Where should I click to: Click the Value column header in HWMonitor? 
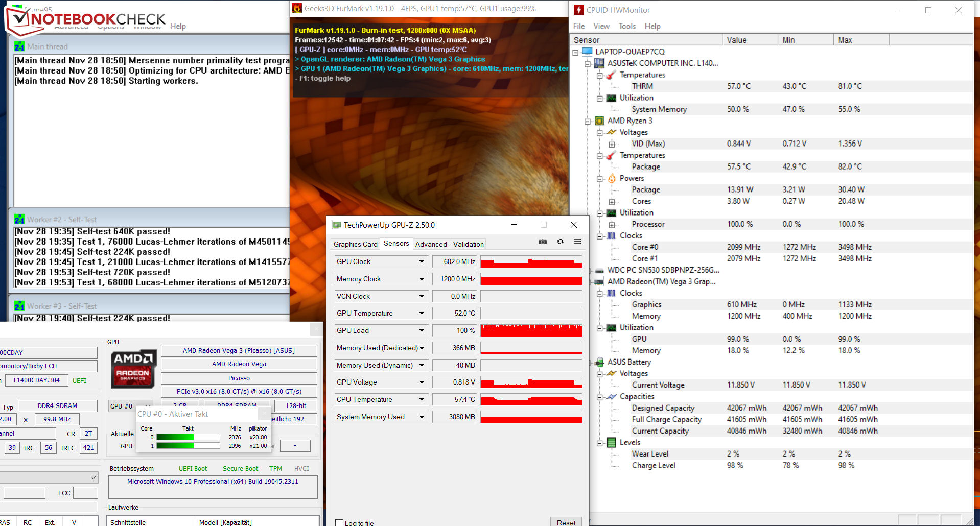[x=750, y=40]
